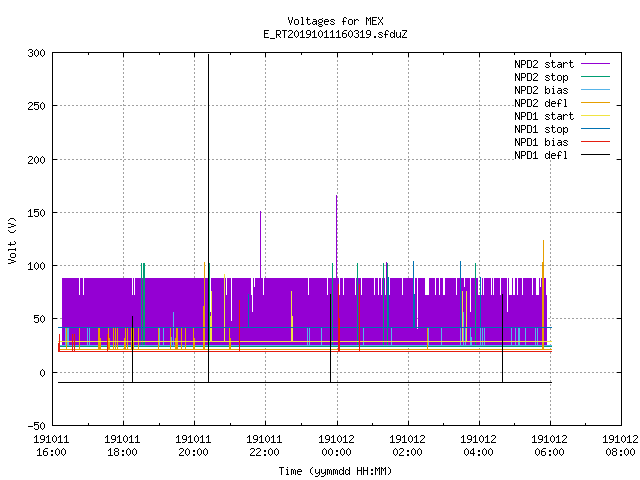Click the x-axis tick 191011 18:00
The height and width of the screenshot is (480, 640).
pos(122,446)
